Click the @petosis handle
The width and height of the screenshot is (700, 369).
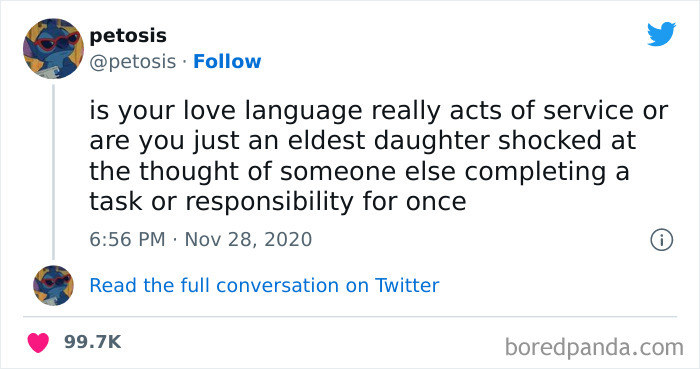[133, 62]
